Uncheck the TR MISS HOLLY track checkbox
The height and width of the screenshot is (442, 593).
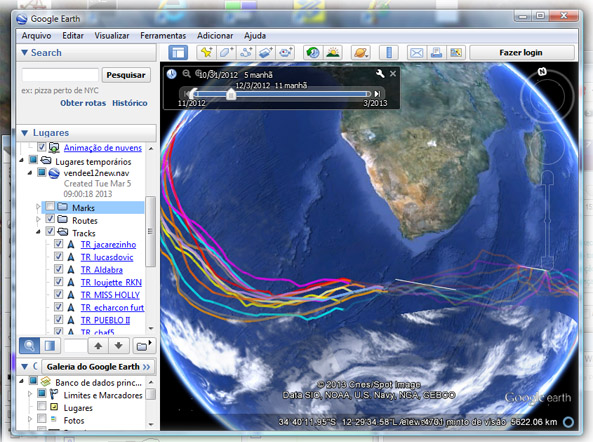point(58,294)
